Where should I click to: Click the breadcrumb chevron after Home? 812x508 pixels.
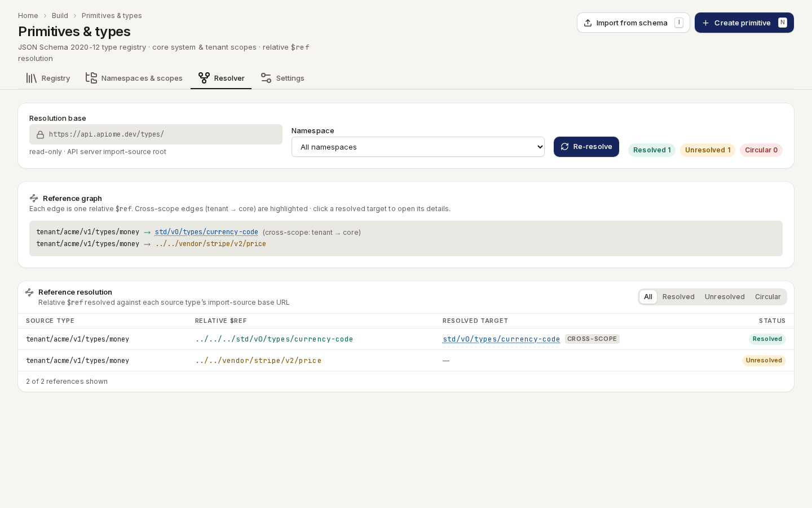point(45,16)
